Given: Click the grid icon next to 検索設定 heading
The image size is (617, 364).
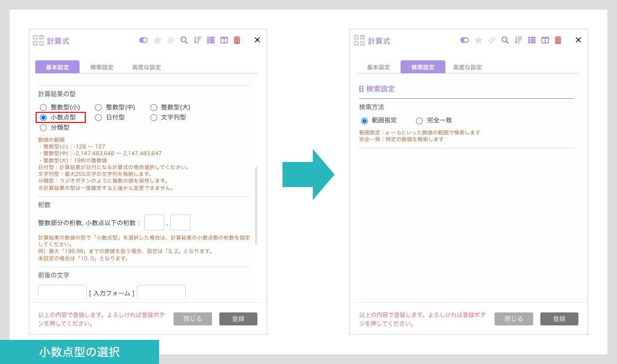Looking at the screenshot, I should pyautogui.click(x=362, y=89).
